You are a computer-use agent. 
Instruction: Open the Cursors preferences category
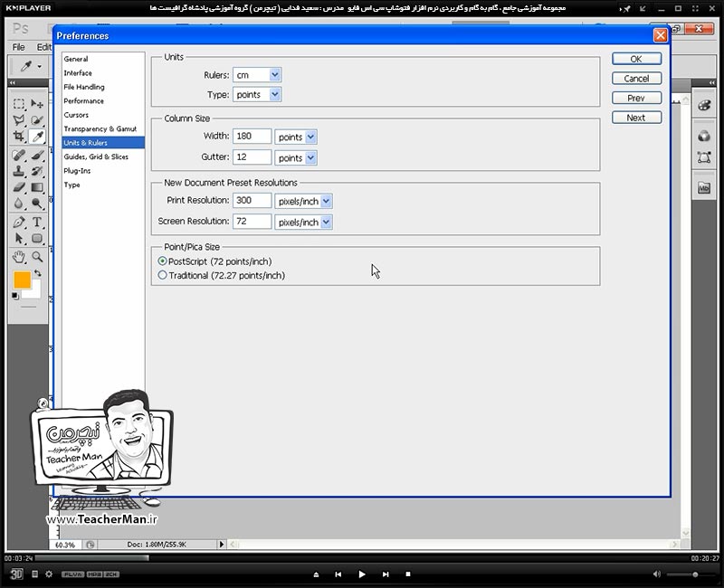pyautogui.click(x=103, y=115)
